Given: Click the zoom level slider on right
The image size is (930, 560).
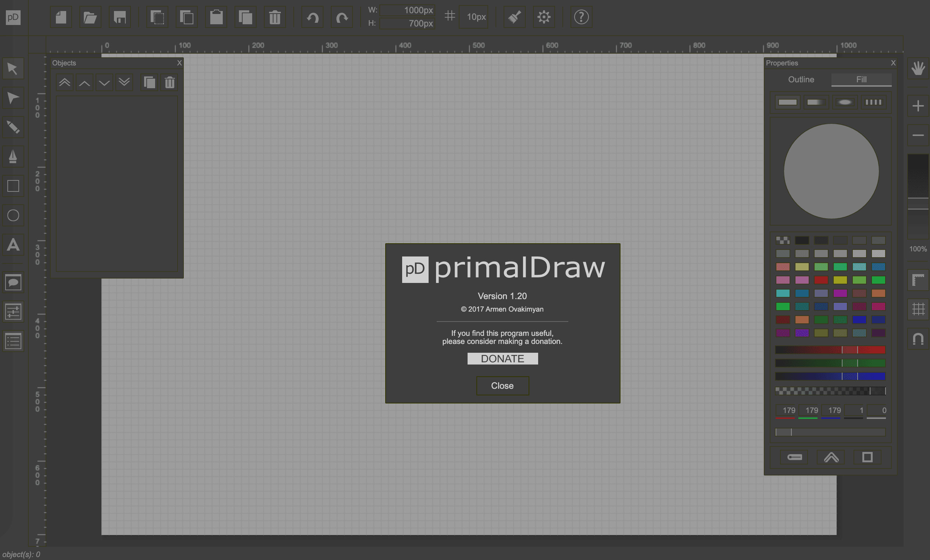Looking at the screenshot, I should click(x=918, y=196).
